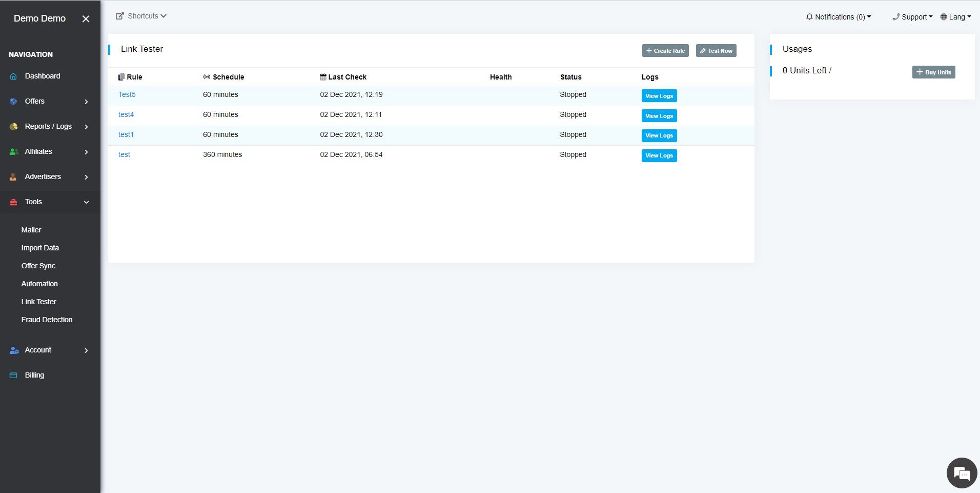Click the Logs column header
Screen dimensions: 980x493
pyautogui.click(x=650, y=77)
